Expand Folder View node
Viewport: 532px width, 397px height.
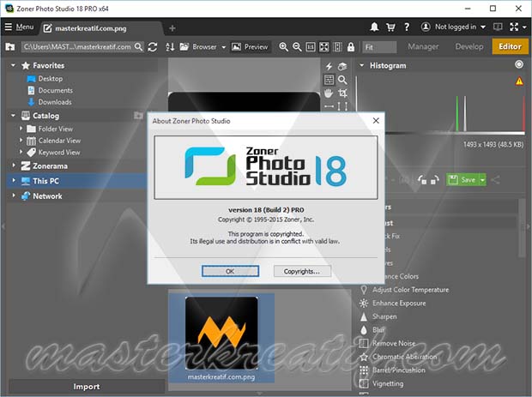(21, 129)
